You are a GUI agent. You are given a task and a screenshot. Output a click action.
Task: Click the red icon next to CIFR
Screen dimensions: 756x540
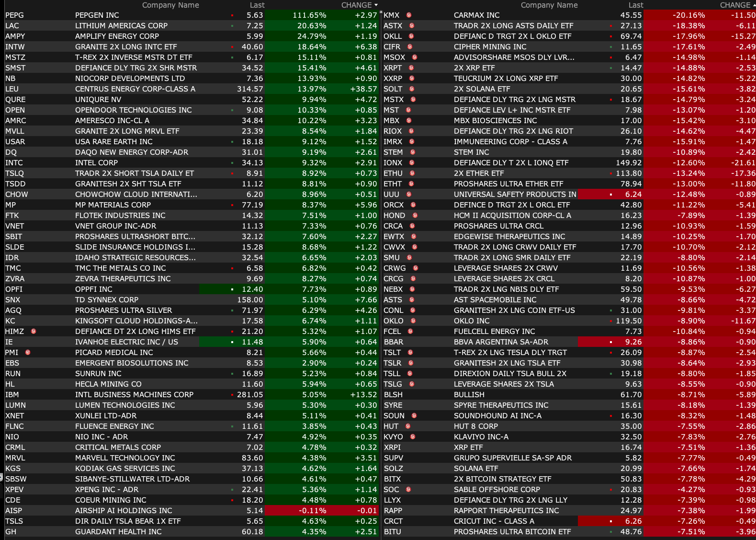[x=410, y=46]
